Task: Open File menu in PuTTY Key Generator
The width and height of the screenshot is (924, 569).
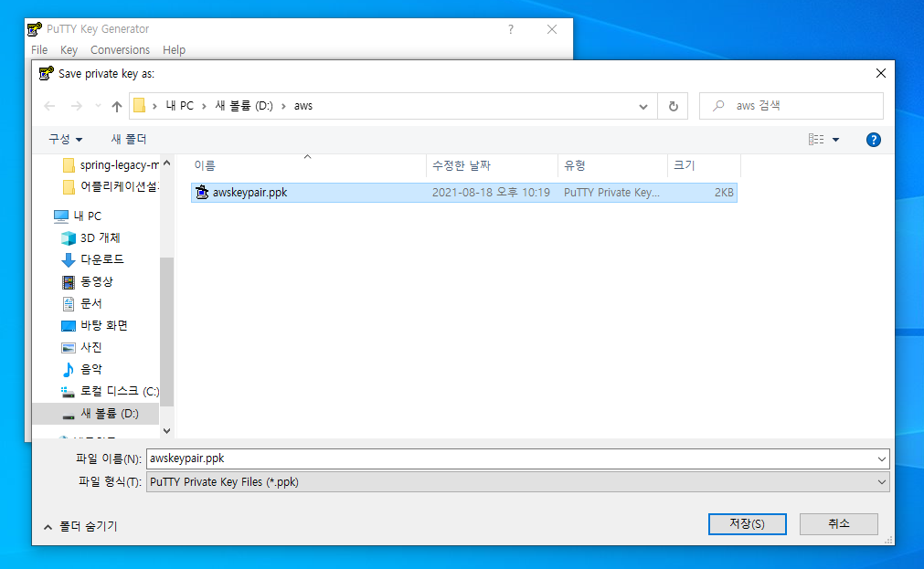Action: tap(39, 50)
